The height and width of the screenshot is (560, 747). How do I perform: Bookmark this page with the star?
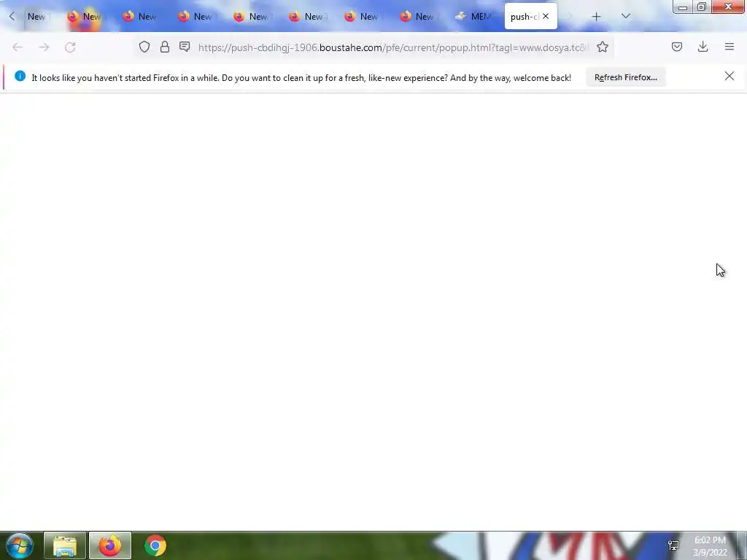point(603,47)
